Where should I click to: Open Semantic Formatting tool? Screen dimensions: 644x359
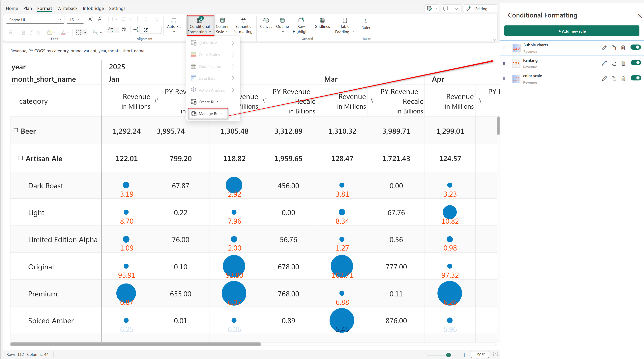[x=243, y=25]
